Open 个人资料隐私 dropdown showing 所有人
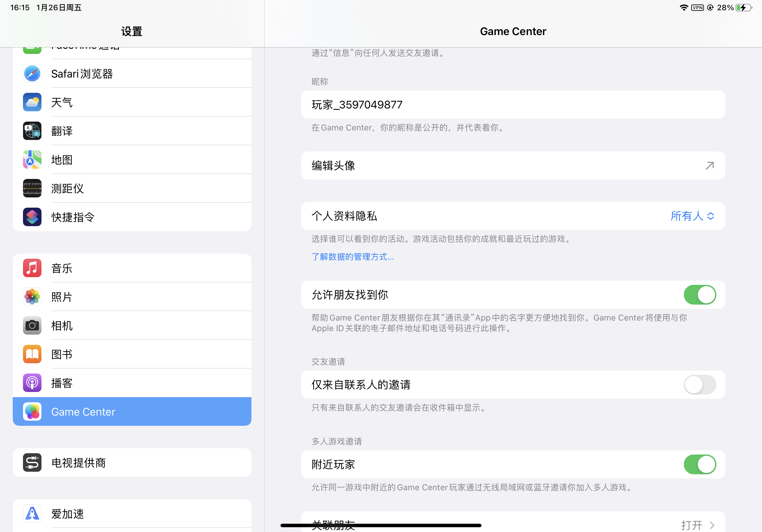Viewport: 762px width, 532px height. click(x=692, y=216)
